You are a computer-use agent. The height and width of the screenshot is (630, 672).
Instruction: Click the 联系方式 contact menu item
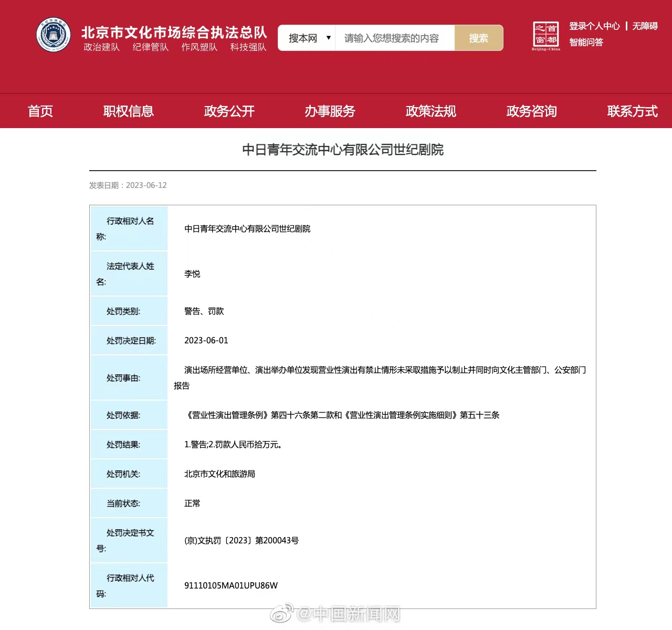pos(632,111)
